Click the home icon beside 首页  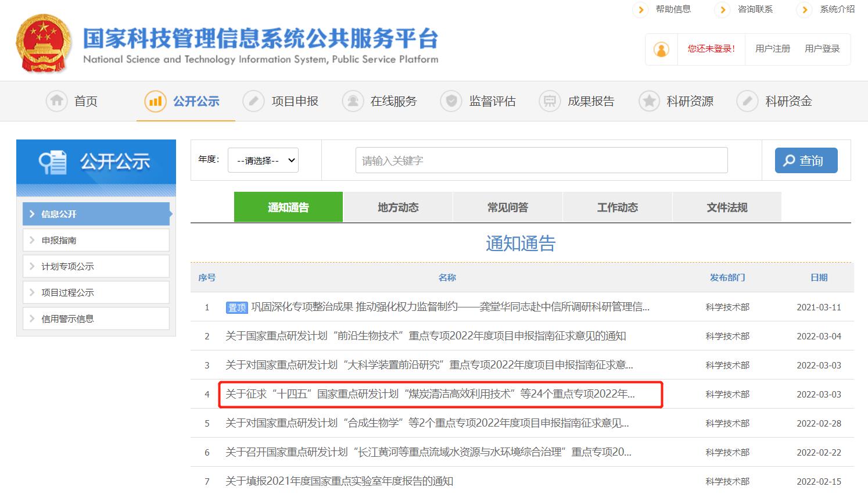point(56,101)
